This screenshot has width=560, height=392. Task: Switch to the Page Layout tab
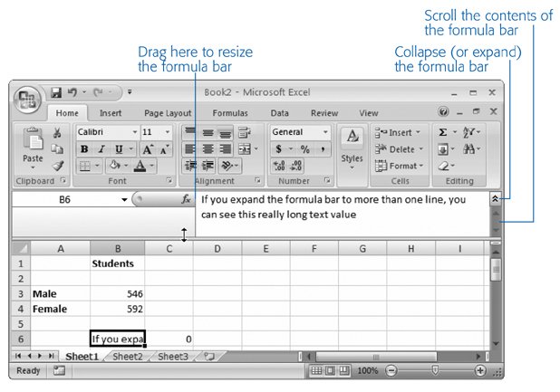click(x=167, y=113)
